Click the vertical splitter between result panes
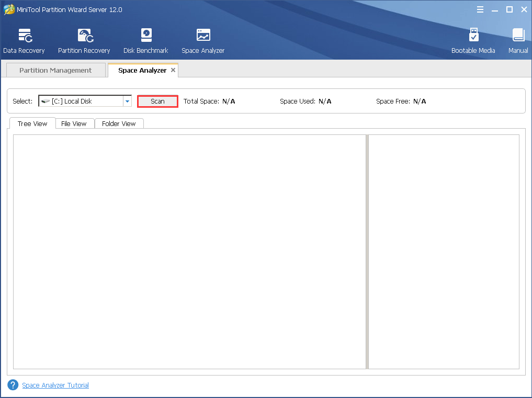This screenshot has height=398, width=532. pos(367,252)
